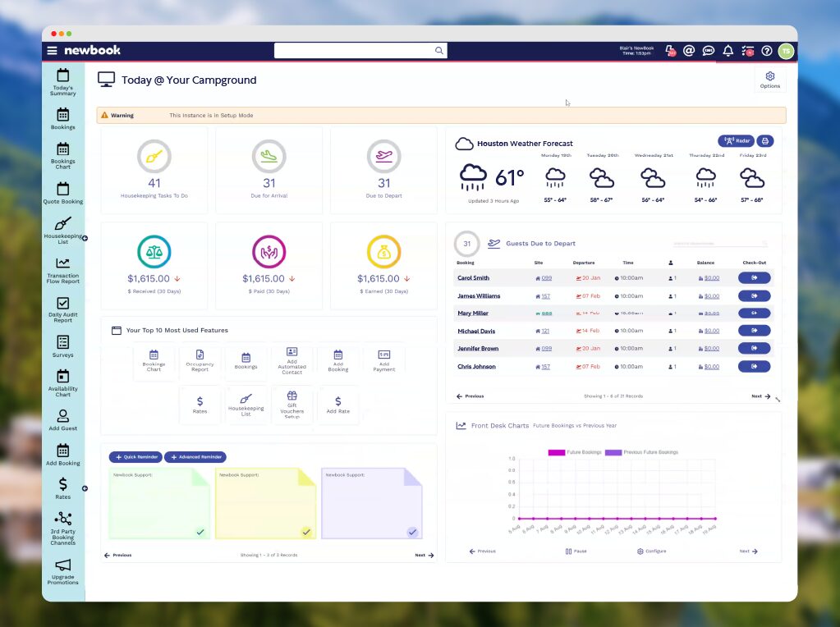This screenshot has width=840, height=627.
Task: Open the TS user avatar menu
Action: click(786, 51)
